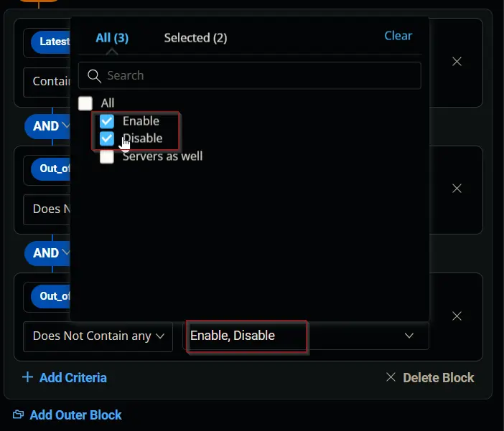504x431 pixels.
Task: Focus the Search input field
Action: (250, 76)
